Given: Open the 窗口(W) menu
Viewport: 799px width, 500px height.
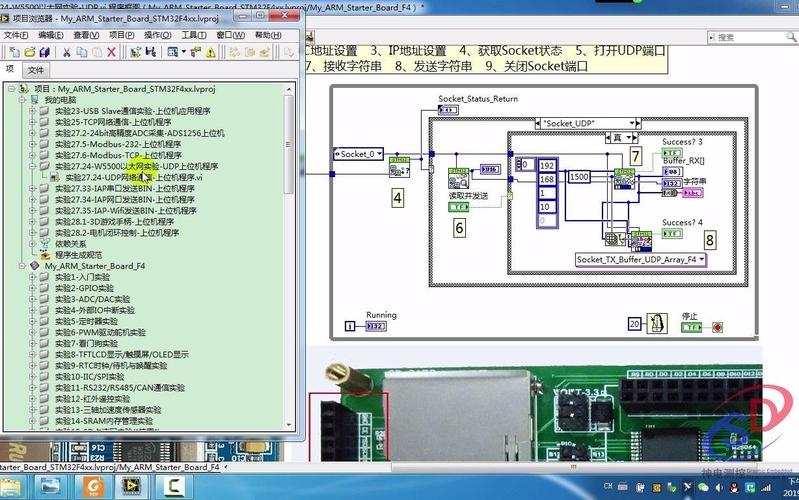Looking at the screenshot, I should [x=230, y=35].
